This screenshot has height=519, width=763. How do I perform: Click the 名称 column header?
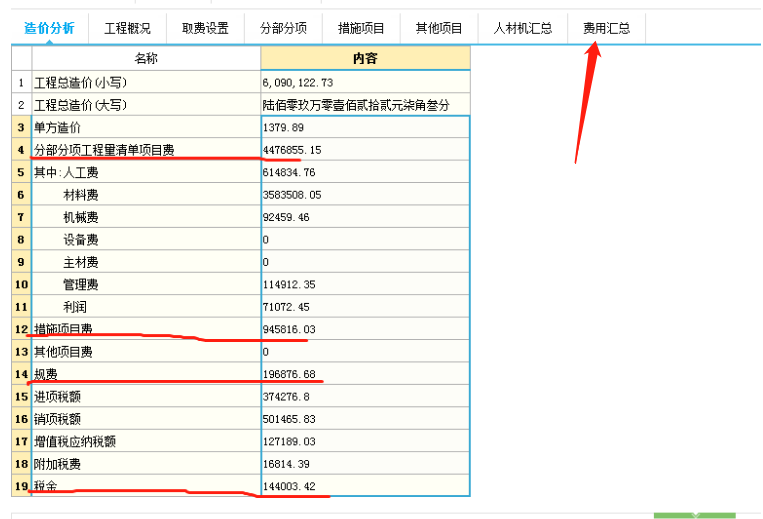coord(146,58)
